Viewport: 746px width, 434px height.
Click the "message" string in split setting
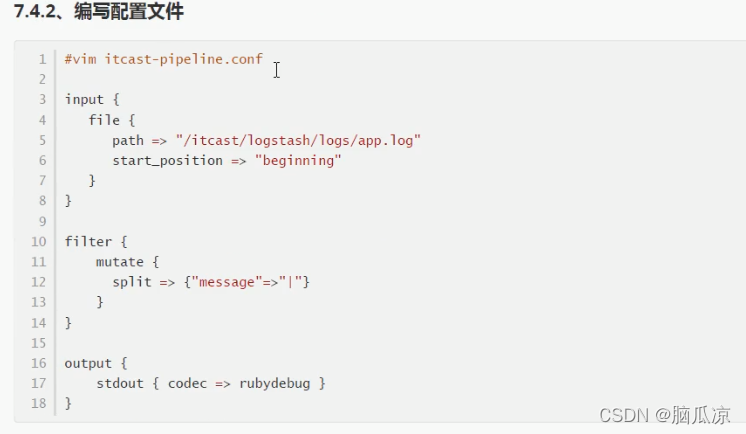tap(227, 282)
